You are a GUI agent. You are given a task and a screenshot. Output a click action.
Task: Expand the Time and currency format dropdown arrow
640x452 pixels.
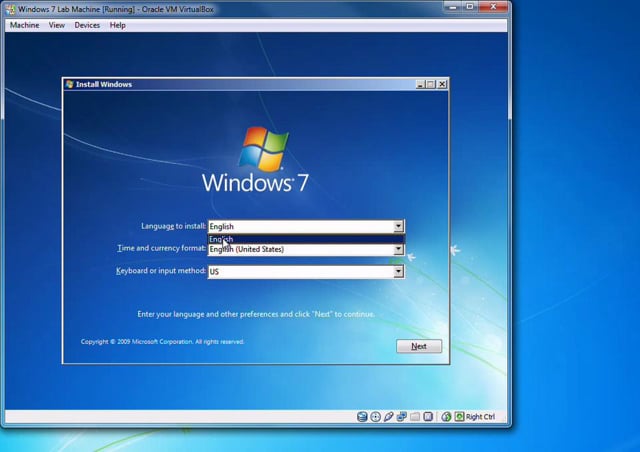398,249
